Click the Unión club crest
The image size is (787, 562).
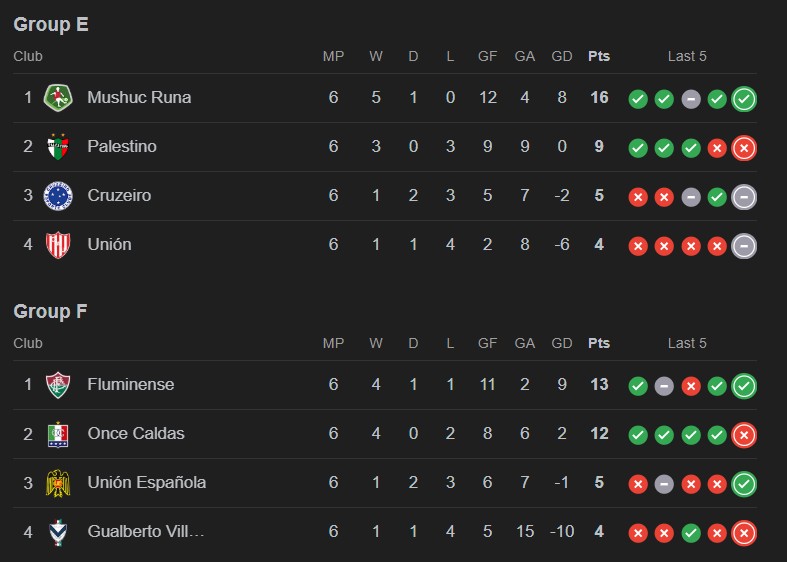coord(59,245)
